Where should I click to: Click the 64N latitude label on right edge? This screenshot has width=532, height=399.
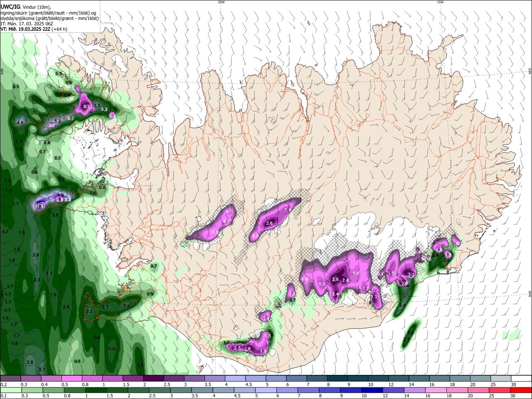[x=530, y=294]
